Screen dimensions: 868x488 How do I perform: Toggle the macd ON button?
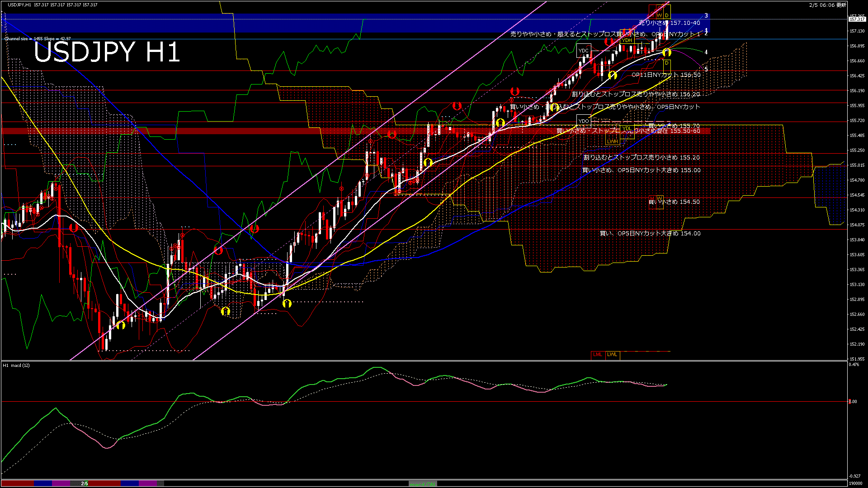pyautogui.click(x=423, y=484)
